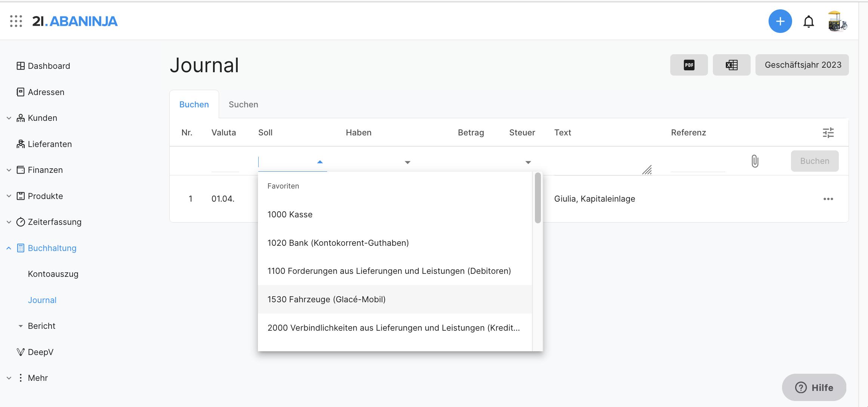
Task: Open the Hilfe help button
Action: (x=814, y=388)
